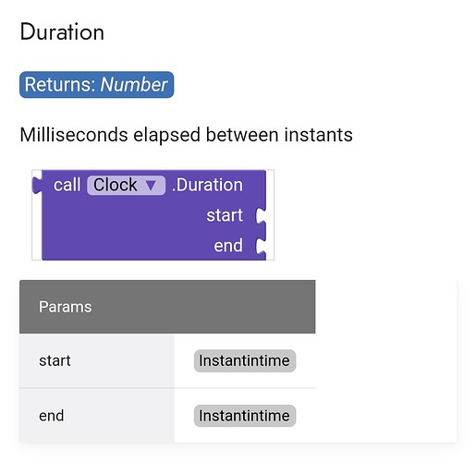Click the end label inside purple block
Viewport: 476px width, 462px height.
tap(228, 246)
